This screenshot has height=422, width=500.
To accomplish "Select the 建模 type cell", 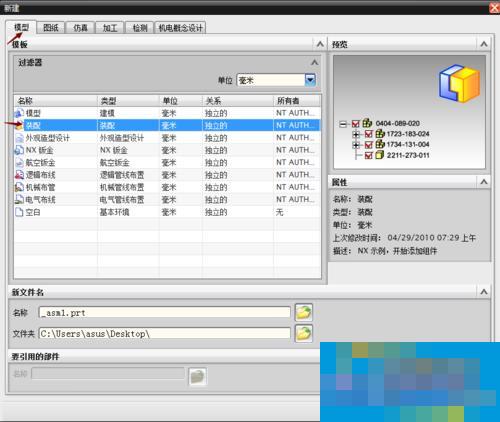I will pyautogui.click(x=107, y=113).
